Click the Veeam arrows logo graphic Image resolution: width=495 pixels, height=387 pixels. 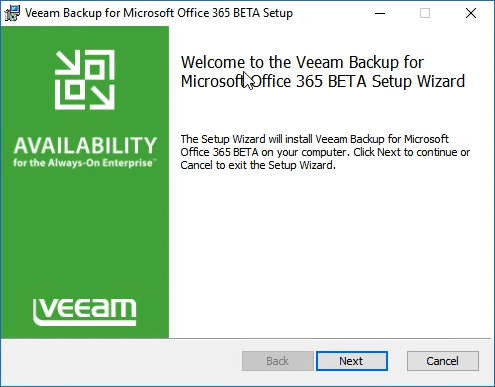pyautogui.click(x=85, y=80)
